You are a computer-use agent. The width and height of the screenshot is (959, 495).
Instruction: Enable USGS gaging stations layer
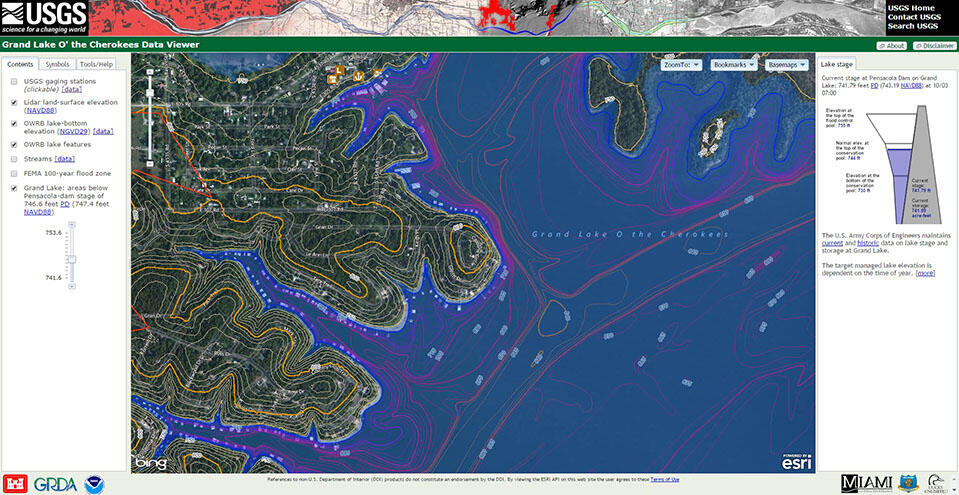(13, 81)
